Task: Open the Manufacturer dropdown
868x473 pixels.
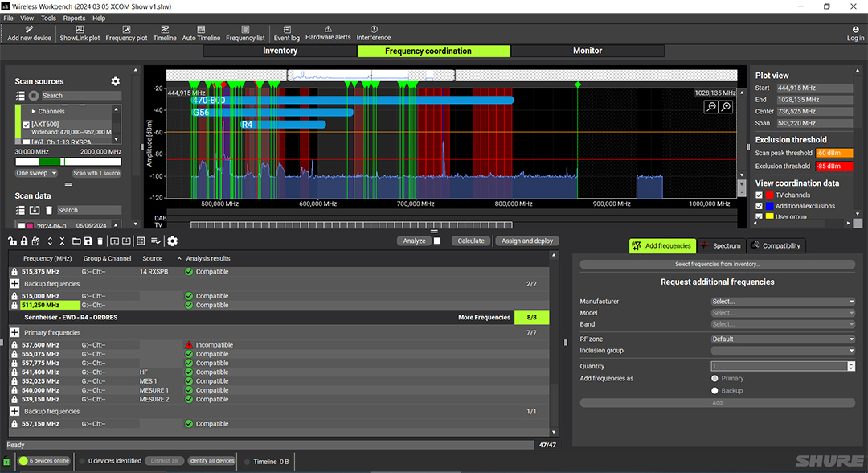Action: point(782,302)
